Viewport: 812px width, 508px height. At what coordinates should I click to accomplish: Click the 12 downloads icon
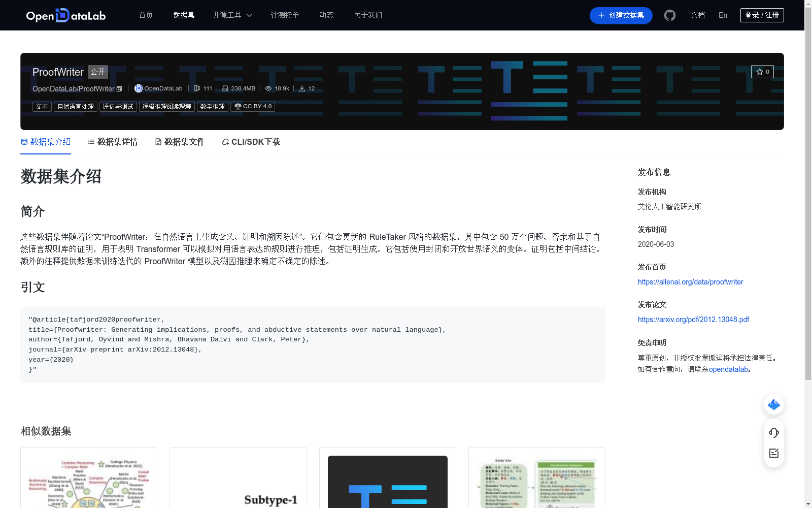(302, 88)
